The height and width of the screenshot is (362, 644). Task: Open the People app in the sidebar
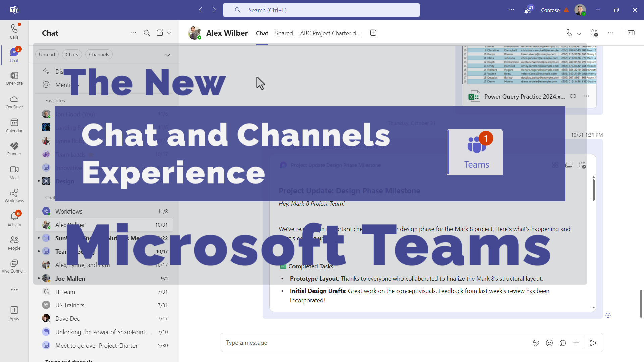(14, 243)
